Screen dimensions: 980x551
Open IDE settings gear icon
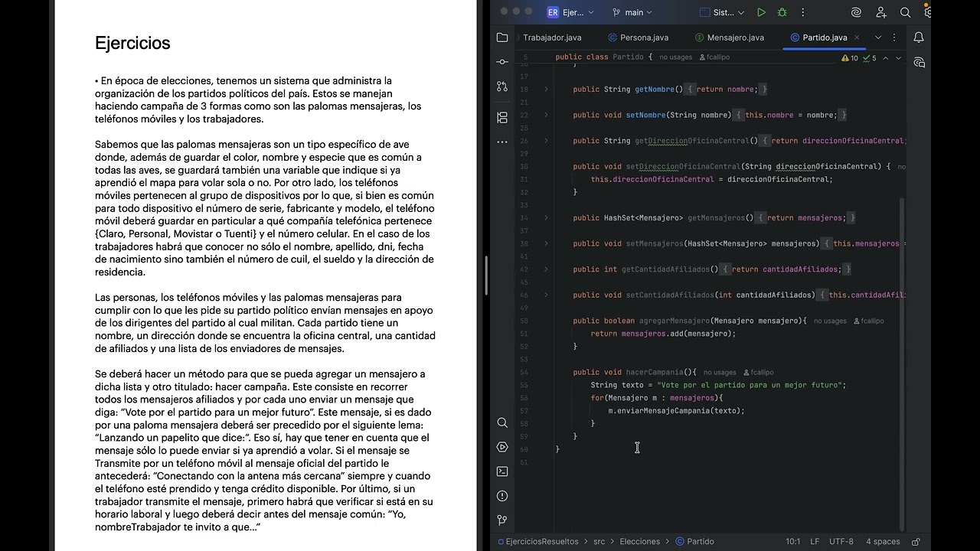(927, 12)
